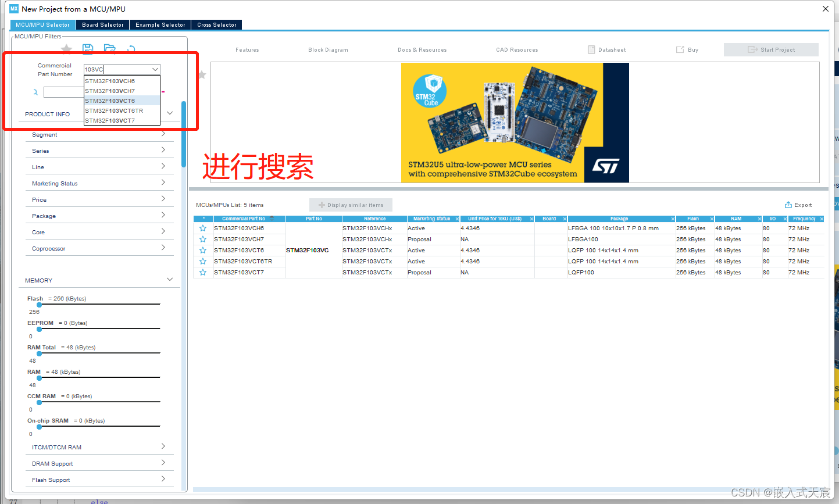Star the STM32F103VCH6 row as favorite
Screen dimensions: 839x504
(x=203, y=228)
